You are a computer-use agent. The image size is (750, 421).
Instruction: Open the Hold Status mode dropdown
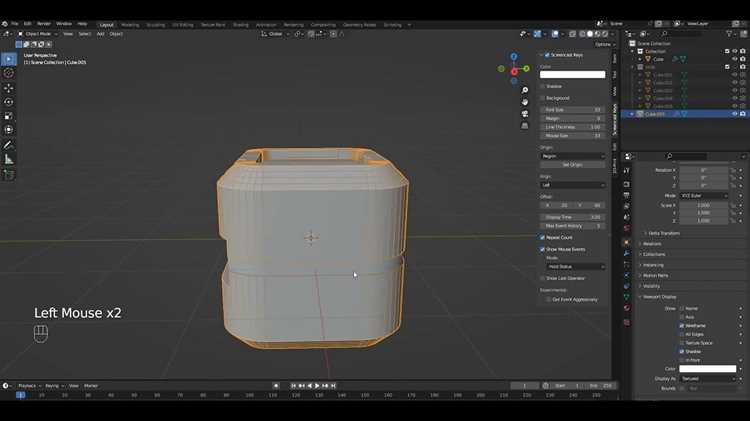click(x=576, y=266)
